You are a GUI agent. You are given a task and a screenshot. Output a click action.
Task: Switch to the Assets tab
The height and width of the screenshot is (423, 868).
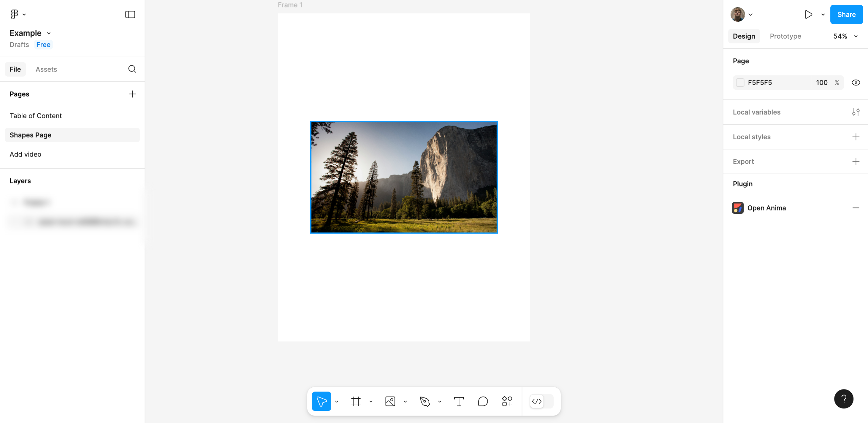[46, 69]
